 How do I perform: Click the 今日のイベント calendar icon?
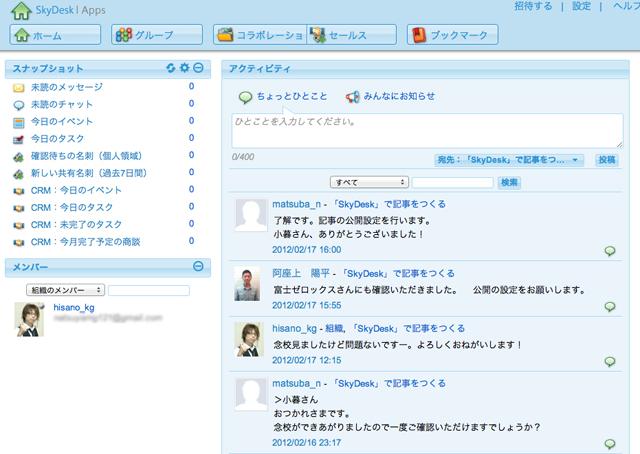point(18,122)
